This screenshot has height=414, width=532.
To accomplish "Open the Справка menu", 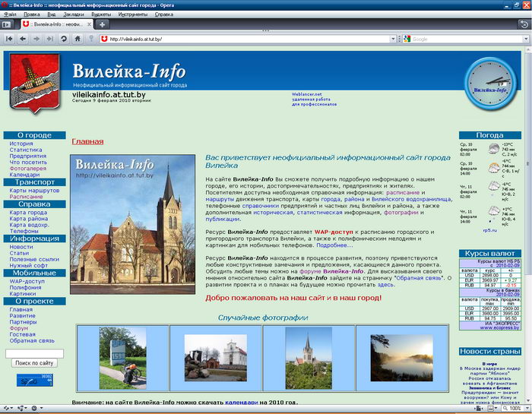I will tap(164, 14).
